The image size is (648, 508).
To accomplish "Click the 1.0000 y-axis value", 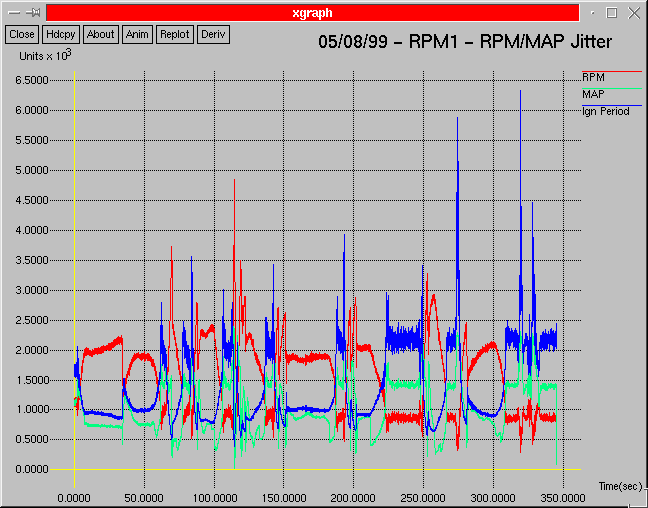I will pos(32,410).
